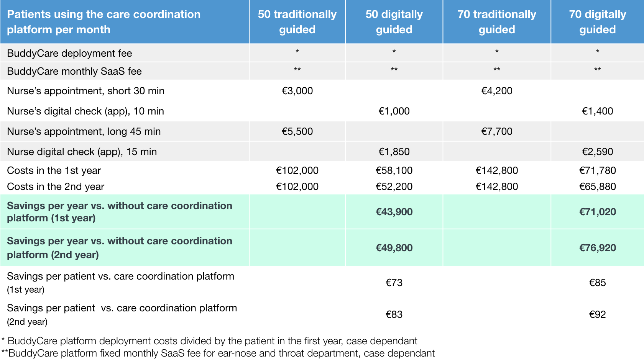This screenshot has height=360, width=644.
Task: Click the '50 traditionally guided' column header
Action: click(297, 22)
